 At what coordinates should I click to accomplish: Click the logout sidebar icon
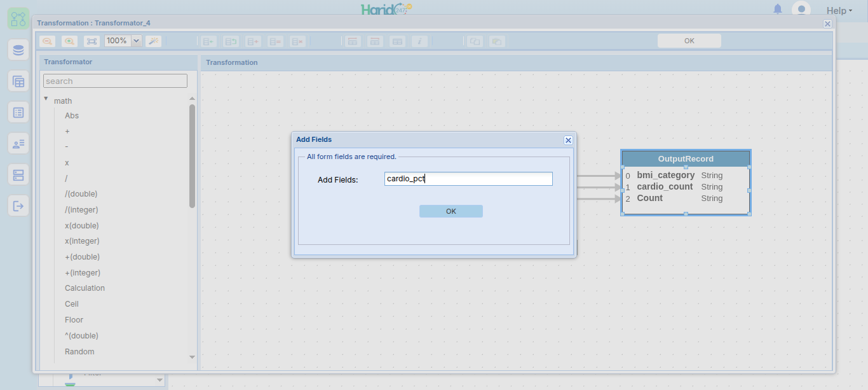(18, 205)
